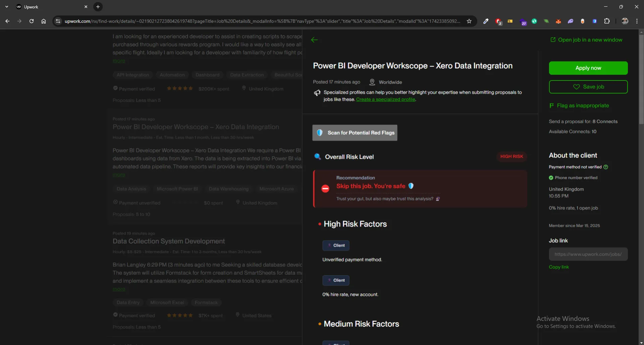
Task: Click the payment verification help icon
Action: pyautogui.click(x=606, y=167)
